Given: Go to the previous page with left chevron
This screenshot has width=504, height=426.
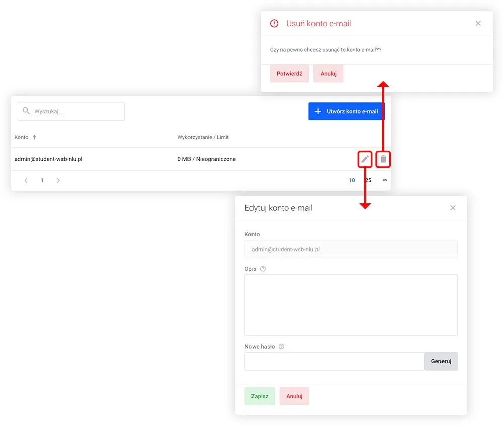Looking at the screenshot, I should click(x=26, y=180).
